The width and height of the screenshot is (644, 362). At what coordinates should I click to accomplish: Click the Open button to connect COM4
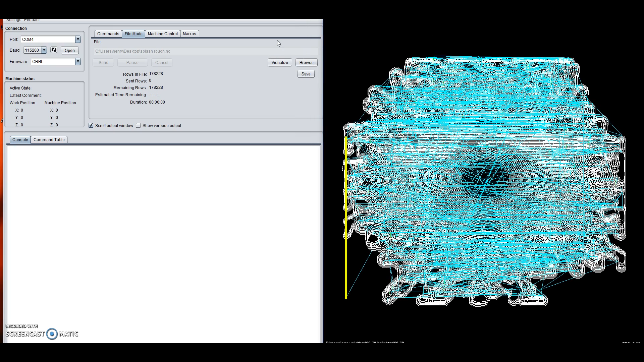70,50
